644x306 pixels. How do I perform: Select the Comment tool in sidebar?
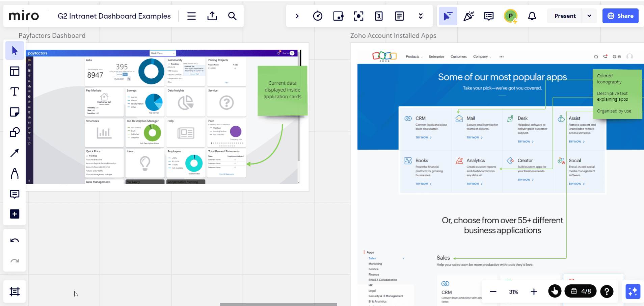[15, 194]
